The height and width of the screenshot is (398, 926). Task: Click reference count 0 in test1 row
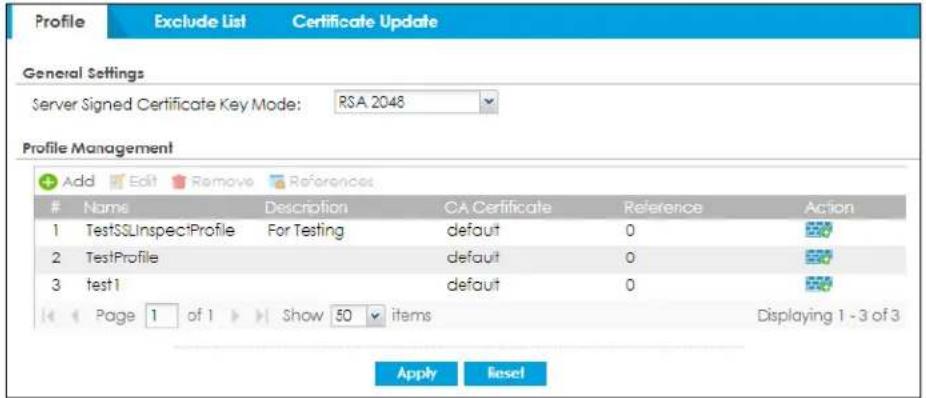(630, 286)
